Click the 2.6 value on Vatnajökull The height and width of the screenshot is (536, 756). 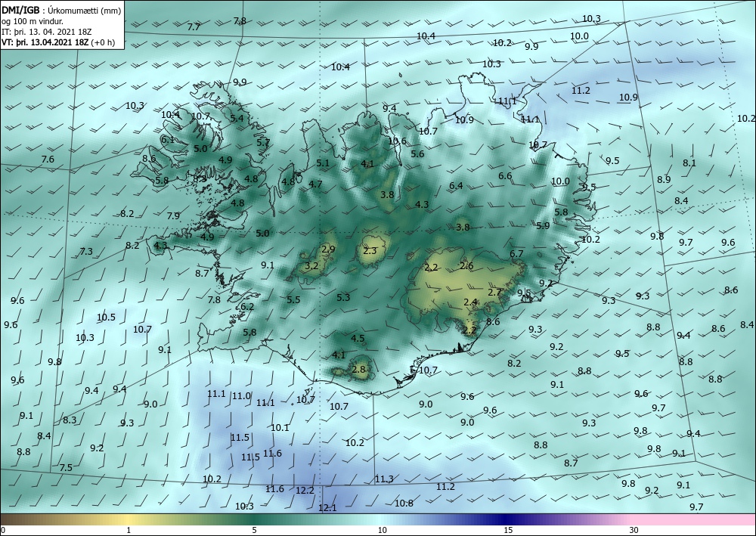tap(466, 265)
